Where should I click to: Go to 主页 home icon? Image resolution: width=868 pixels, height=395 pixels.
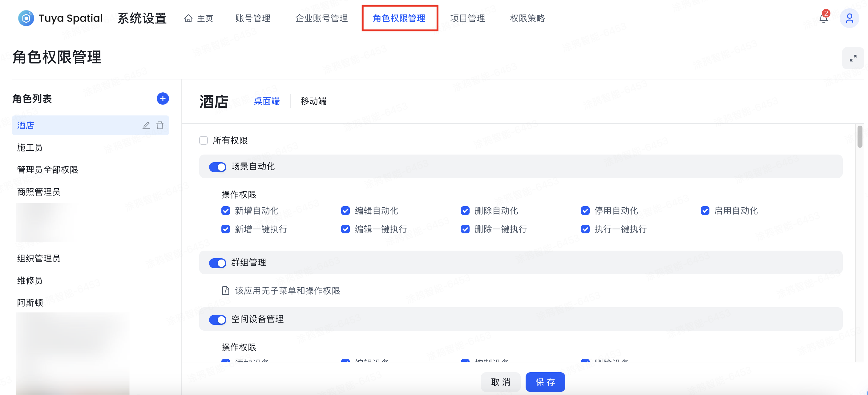[188, 18]
